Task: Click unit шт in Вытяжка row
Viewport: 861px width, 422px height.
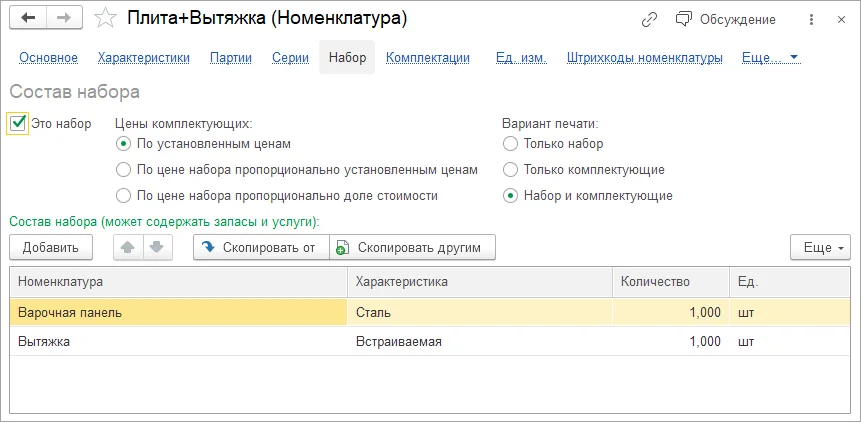Action: tap(790, 341)
